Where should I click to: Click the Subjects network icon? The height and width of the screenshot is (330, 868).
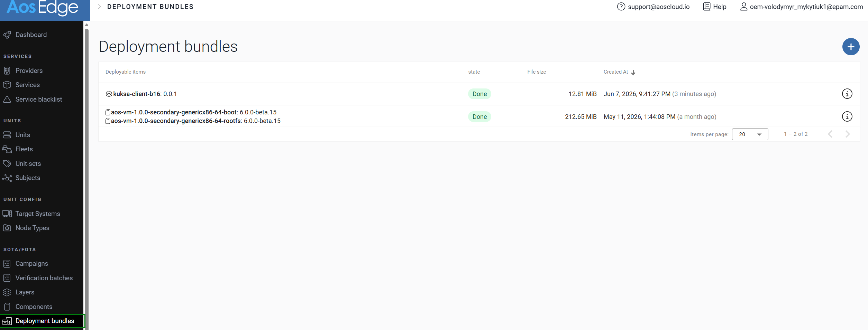[x=7, y=178]
